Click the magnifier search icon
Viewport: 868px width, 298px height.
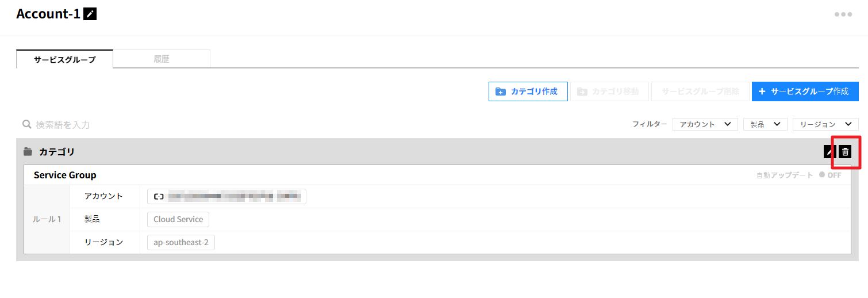coord(26,124)
